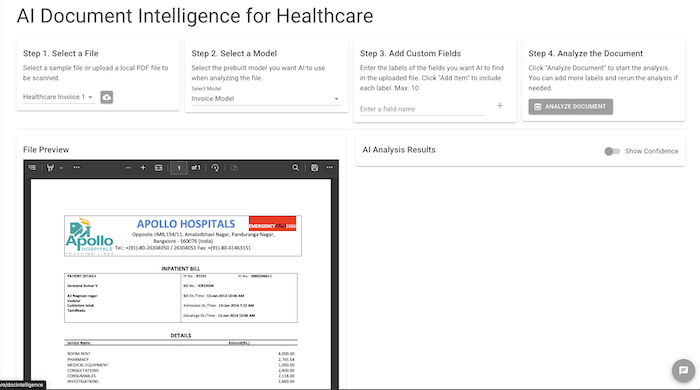Select the PDF highlight tool
Image resolution: width=700 pixels, height=390 pixels.
click(x=50, y=168)
